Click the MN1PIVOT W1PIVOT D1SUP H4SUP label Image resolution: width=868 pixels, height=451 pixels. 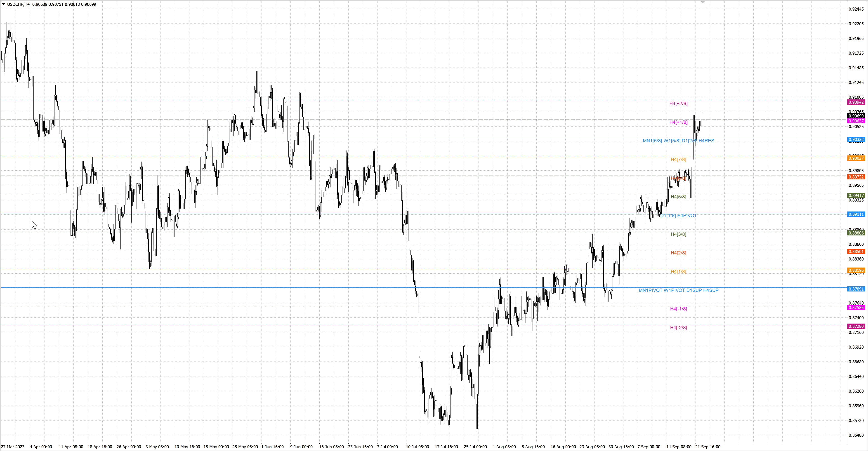678,290
